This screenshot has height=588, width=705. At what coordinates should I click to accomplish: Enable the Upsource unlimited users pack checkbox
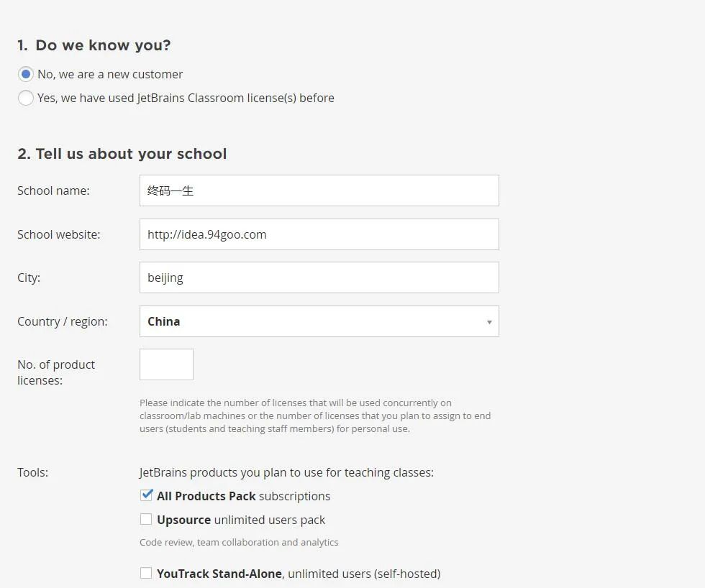tap(146, 519)
